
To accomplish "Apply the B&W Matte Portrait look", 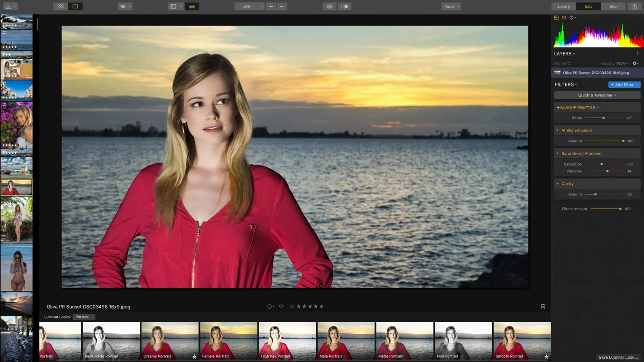I will [x=111, y=341].
